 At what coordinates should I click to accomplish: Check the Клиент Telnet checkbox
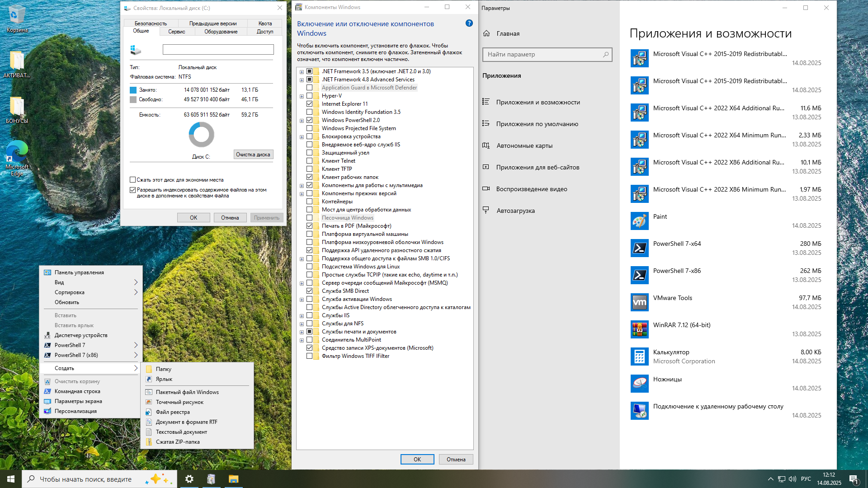[x=309, y=161]
